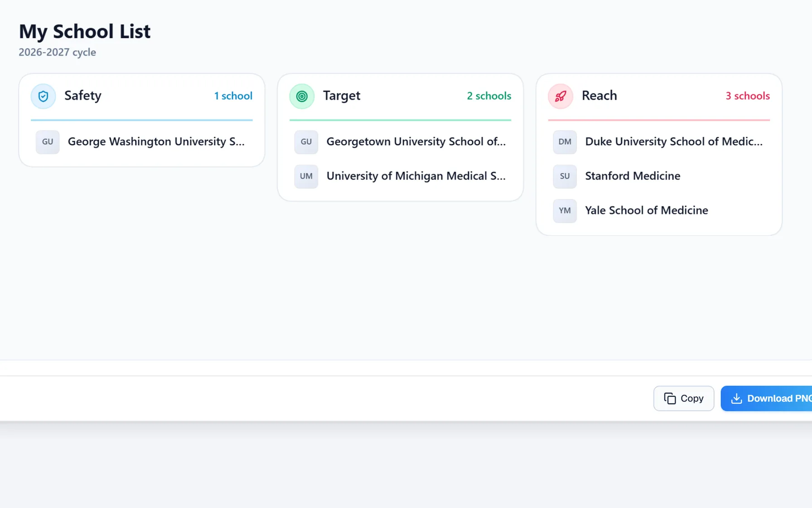Click the Safety shield icon
Screen dimensions: 812x508
tap(43, 96)
